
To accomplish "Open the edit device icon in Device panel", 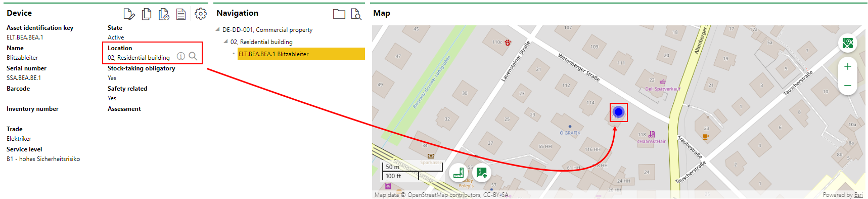I will (129, 14).
